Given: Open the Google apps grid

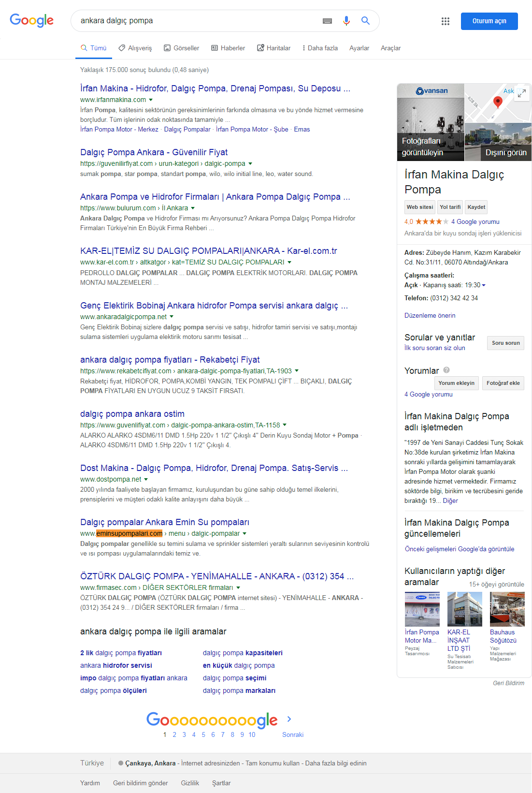Looking at the screenshot, I should pyautogui.click(x=446, y=21).
